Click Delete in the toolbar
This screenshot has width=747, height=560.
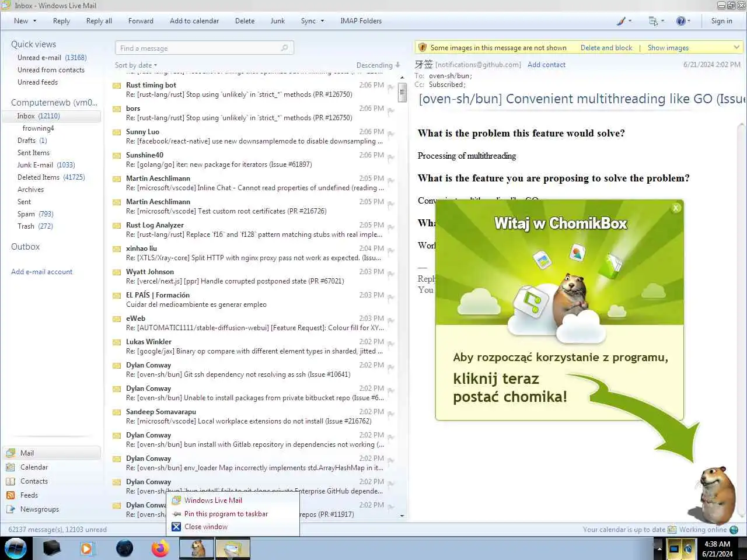245,21
